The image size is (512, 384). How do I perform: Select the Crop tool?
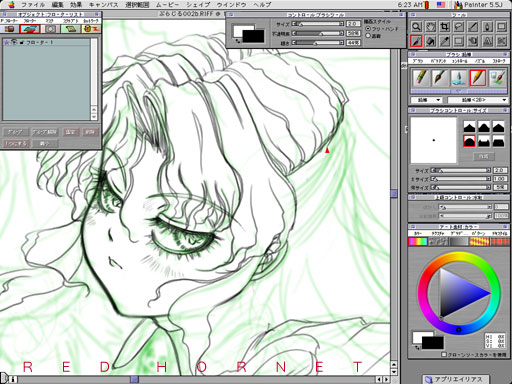(444, 27)
